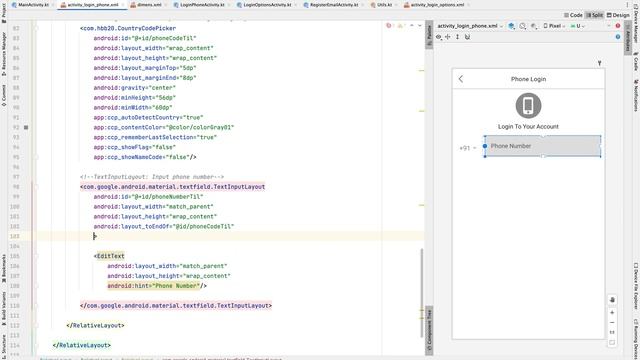This screenshot has height=360, width=640.
Task: Open the blue help icon in the design toolbar
Action: click(618, 37)
